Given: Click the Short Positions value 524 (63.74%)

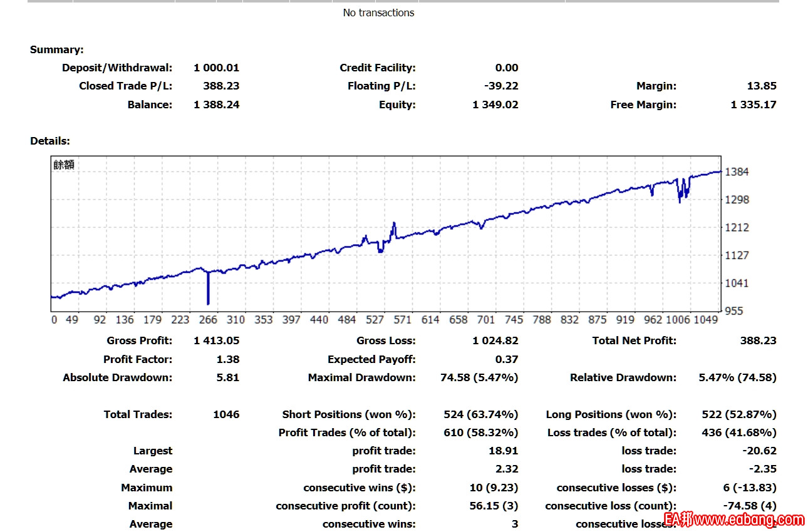Looking at the screenshot, I should [481, 414].
